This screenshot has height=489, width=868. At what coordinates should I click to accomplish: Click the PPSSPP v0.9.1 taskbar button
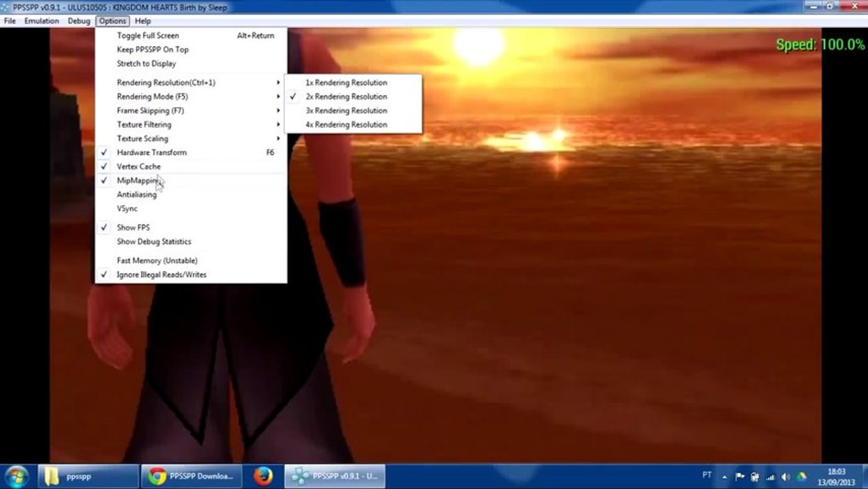pos(335,476)
